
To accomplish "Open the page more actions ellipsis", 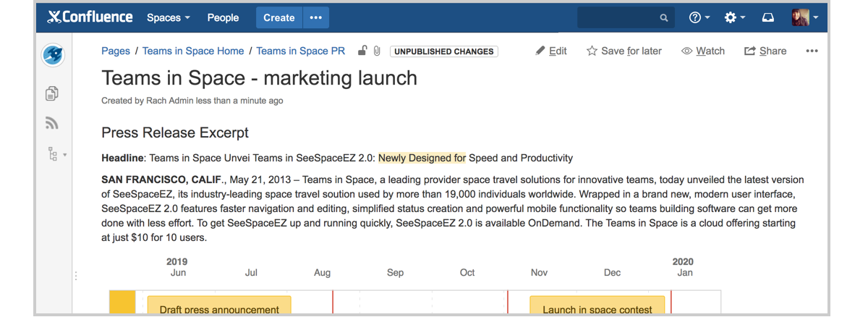I will pyautogui.click(x=812, y=51).
